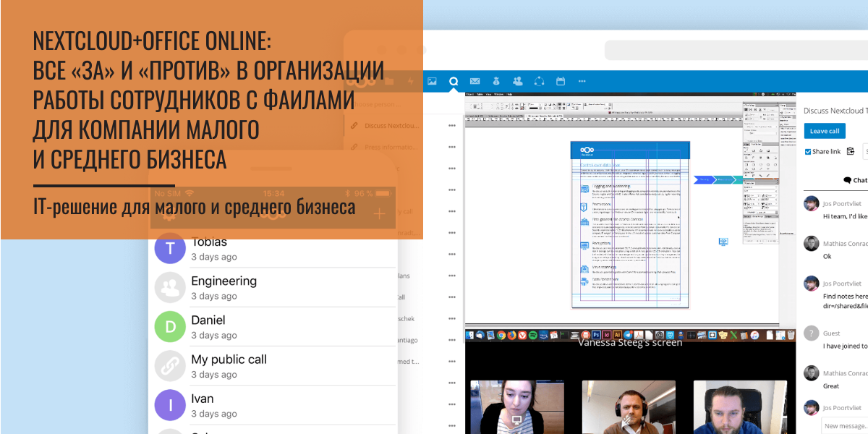This screenshot has width=868, height=434.
Task: Launch Photoshop from the macOS dock
Action: tap(595, 335)
